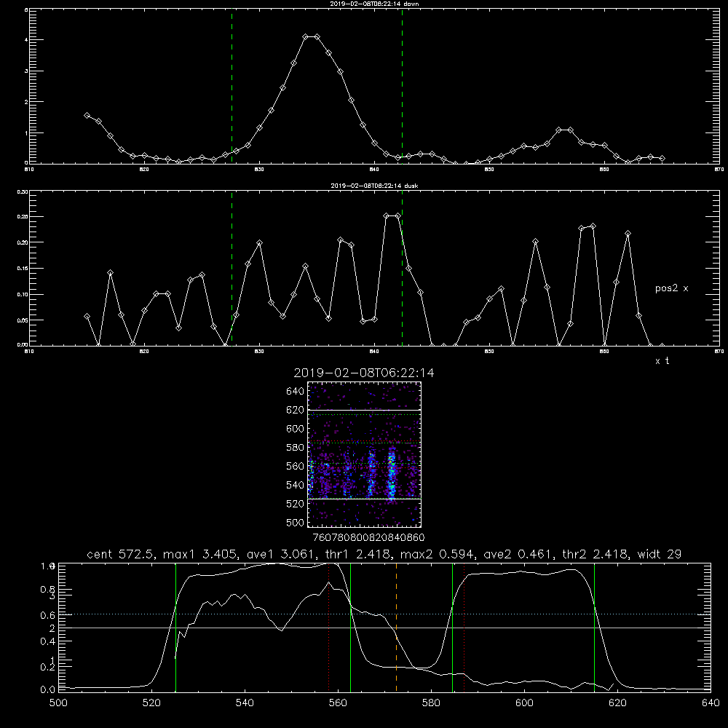This screenshot has height=728, width=728.
Task: Click the 600 label on the image y-axis
Action: click(295, 429)
